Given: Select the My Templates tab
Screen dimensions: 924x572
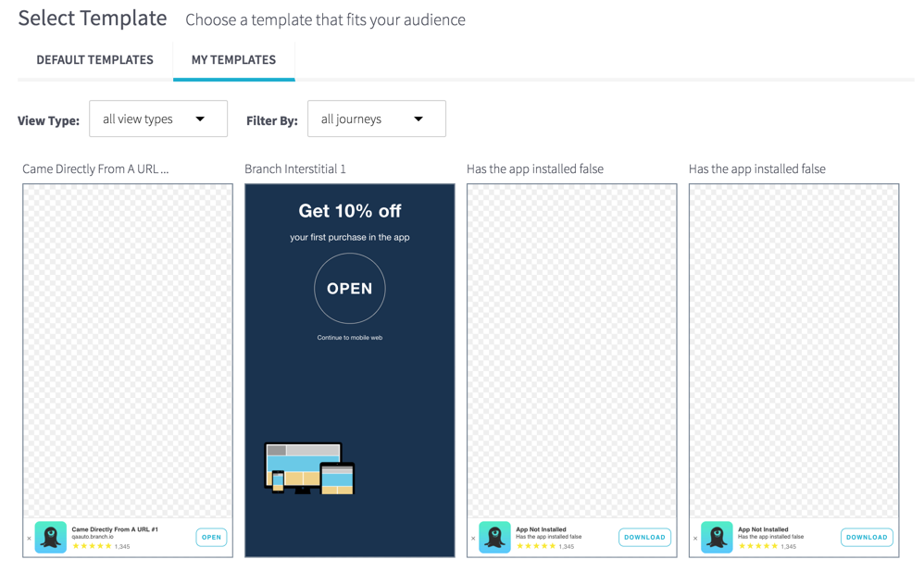Looking at the screenshot, I should coord(233,60).
